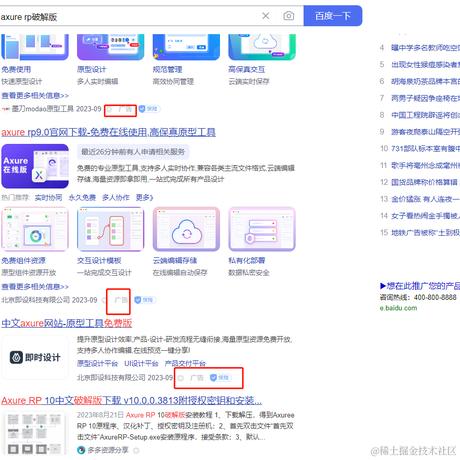This screenshot has height=460, width=460.
Task: Click the Axure 在线版 thumbnail image
Action: coord(35,166)
